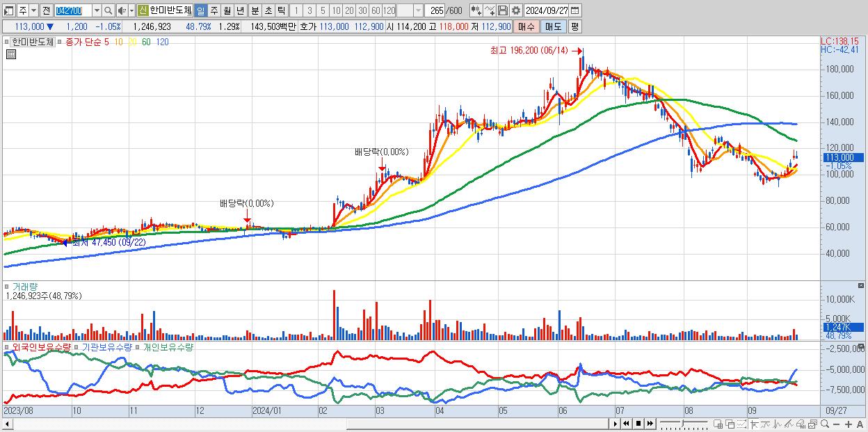This screenshot has width=868, height=432.
Task: Click the 거래량 volume indicator label
Action: [25, 286]
